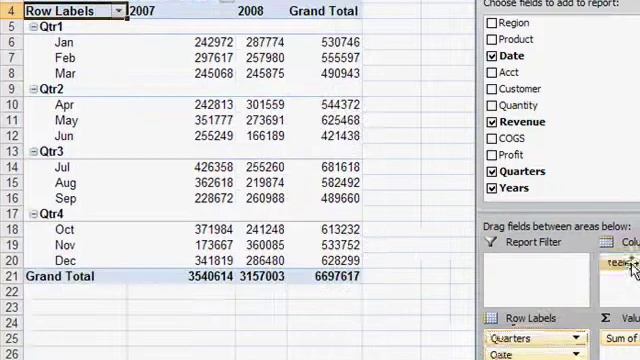Open the Date row field dropdown
Image resolution: width=640 pixels, height=360 pixels.
coord(576,354)
